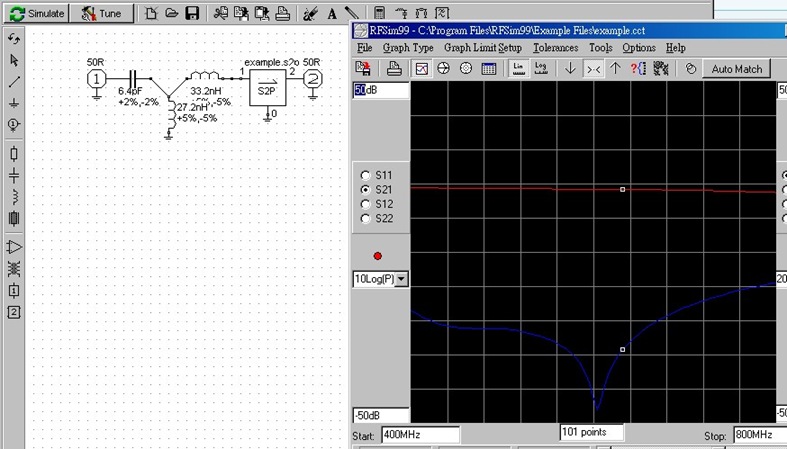
Task: Select the inductor component tool
Action: (14, 197)
